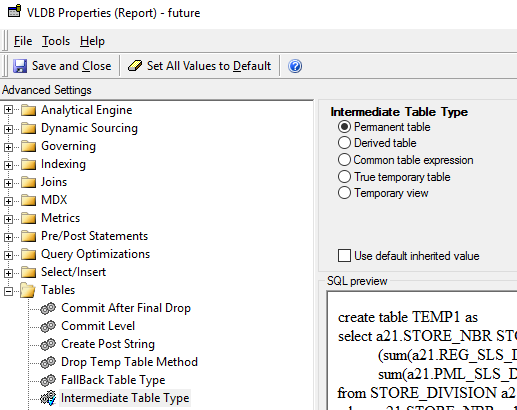Click 'create table TEMP1 as' in SQL preview

[x=408, y=317]
